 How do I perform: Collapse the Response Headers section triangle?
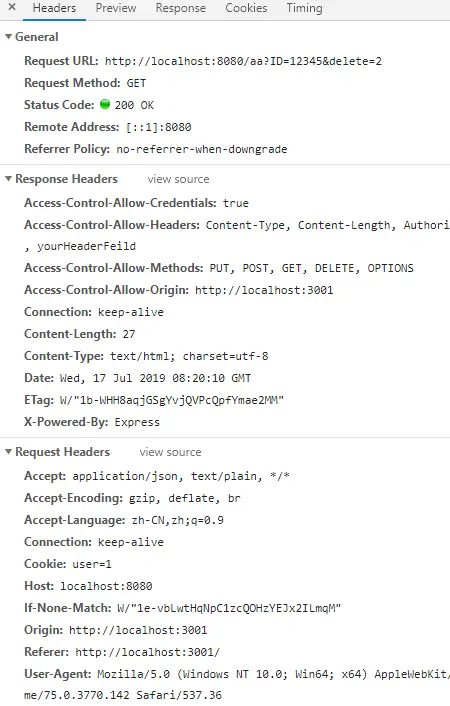8,179
